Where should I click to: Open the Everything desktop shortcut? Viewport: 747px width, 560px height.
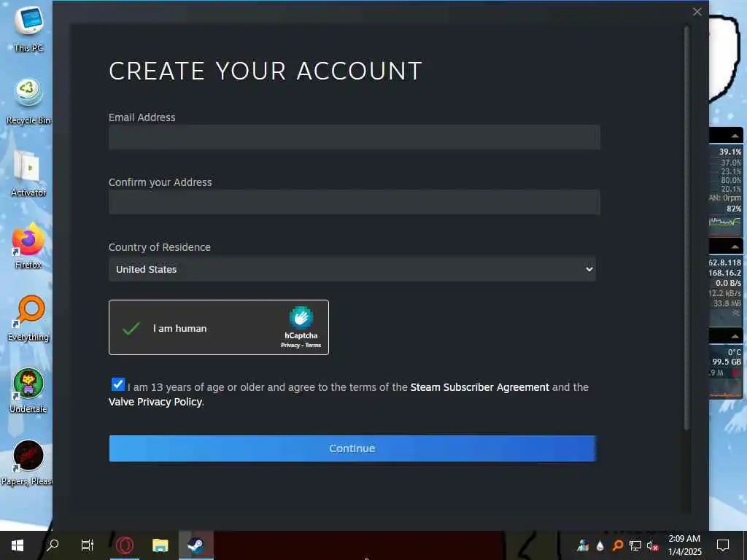click(28, 319)
